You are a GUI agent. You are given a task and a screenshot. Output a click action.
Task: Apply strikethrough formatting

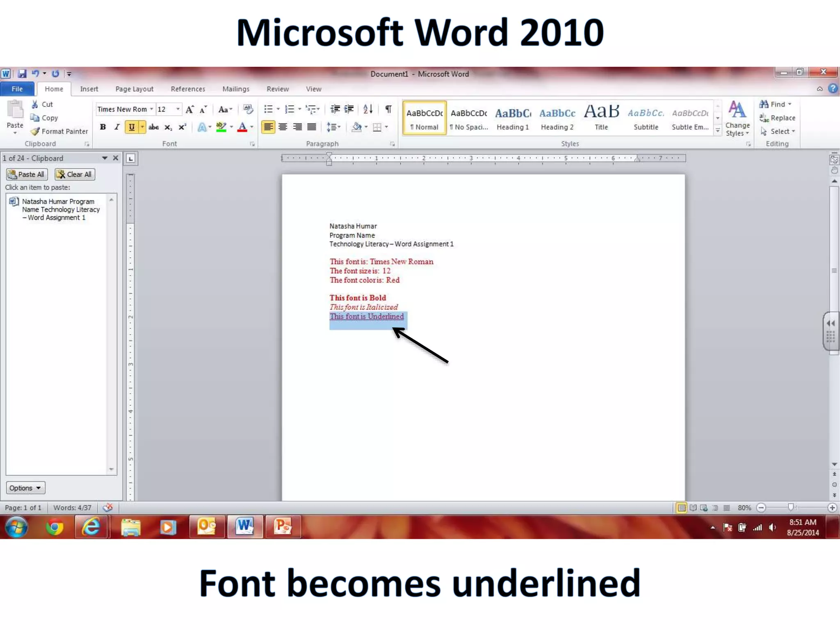tap(153, 127)
